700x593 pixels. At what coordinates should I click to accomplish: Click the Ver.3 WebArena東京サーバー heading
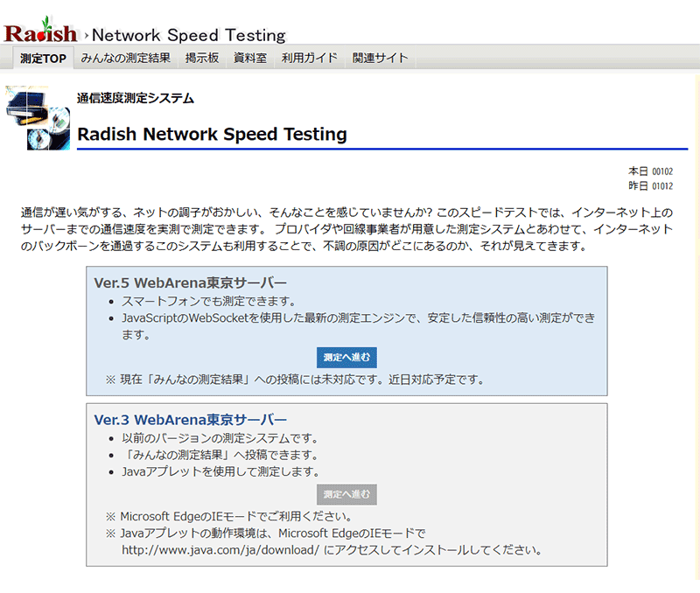(190, 420)
